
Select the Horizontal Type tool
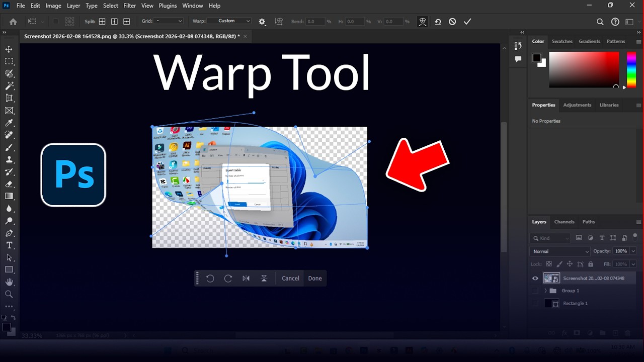pos(9,245)
